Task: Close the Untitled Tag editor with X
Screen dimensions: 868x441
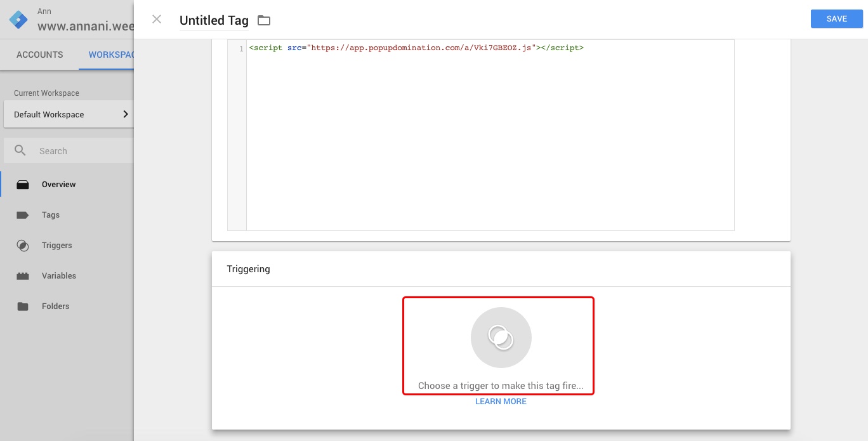Action: pyautogui.click(x=157, y=19)
